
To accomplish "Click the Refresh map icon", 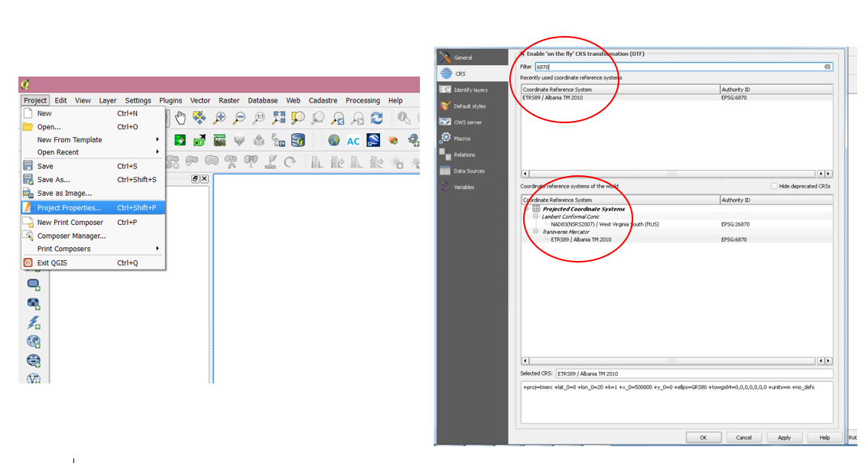I will [376, 117].
